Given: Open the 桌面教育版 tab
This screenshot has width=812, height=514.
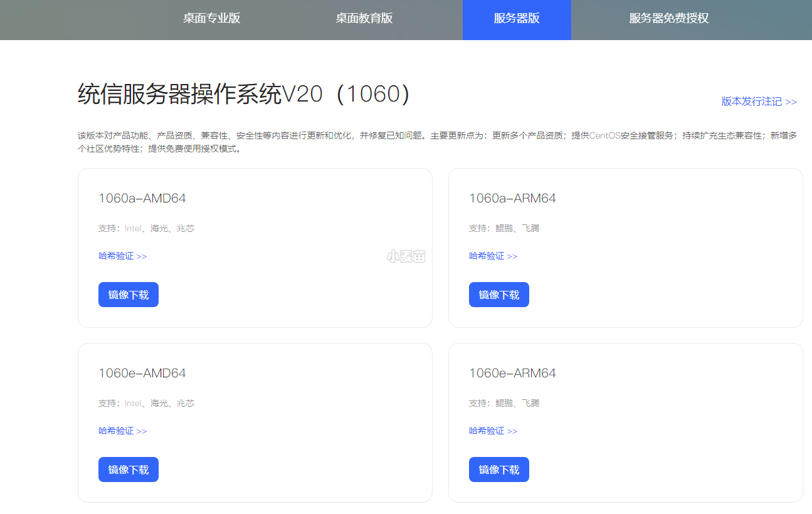Looking at the screenshot, I should 364,18.
